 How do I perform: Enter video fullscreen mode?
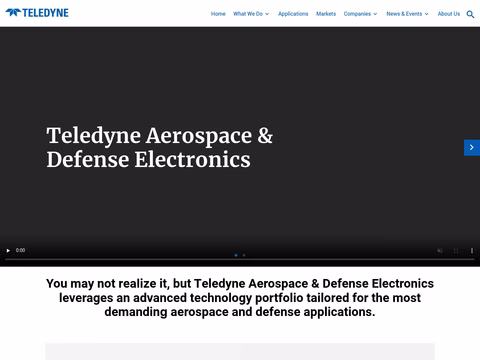[x=456, y=250]
